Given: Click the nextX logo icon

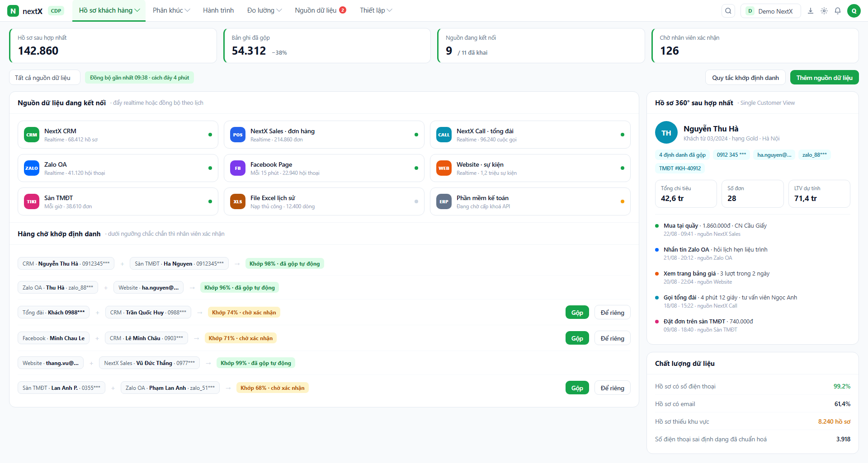Looking at the screenshot, I should coord(13,11).
